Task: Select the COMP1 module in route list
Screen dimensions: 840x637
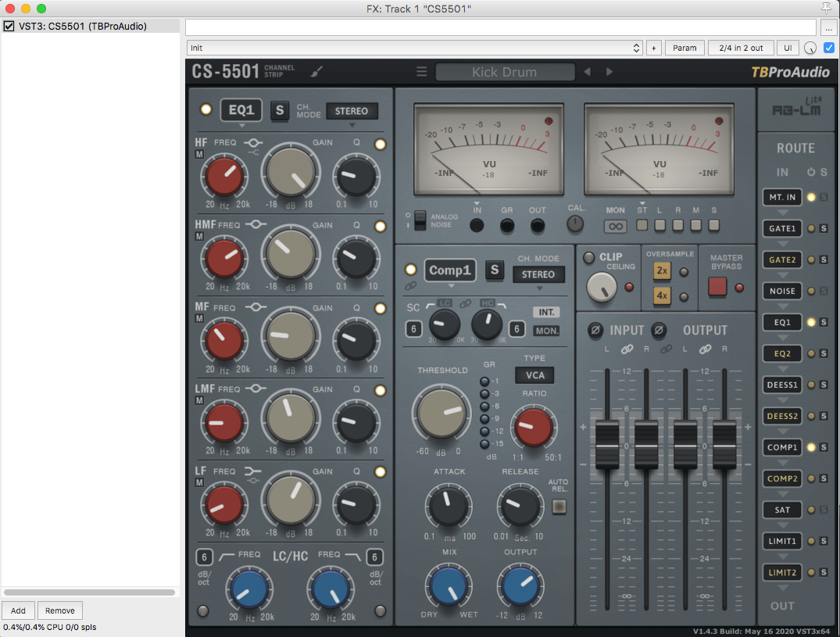Action: [x=782, y=447]
